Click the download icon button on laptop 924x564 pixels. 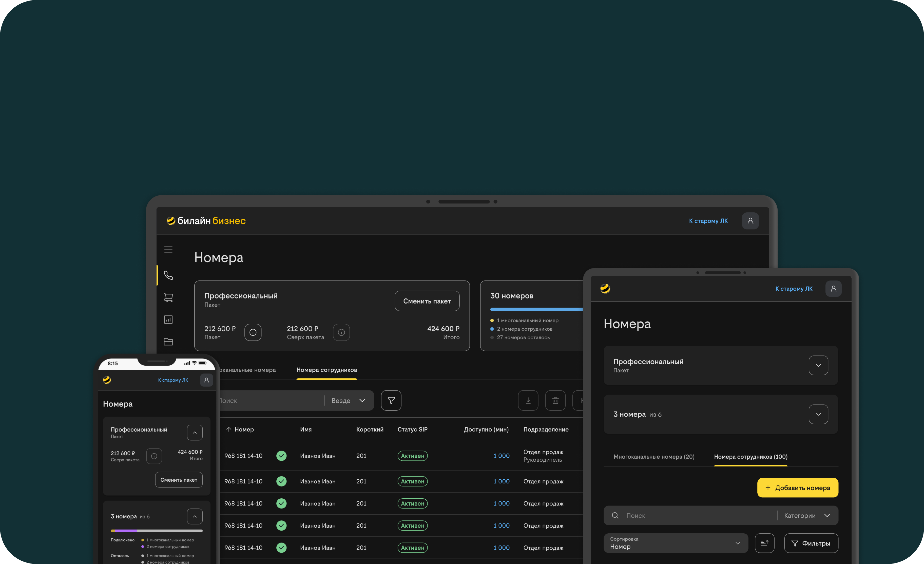tap(528, 401)
